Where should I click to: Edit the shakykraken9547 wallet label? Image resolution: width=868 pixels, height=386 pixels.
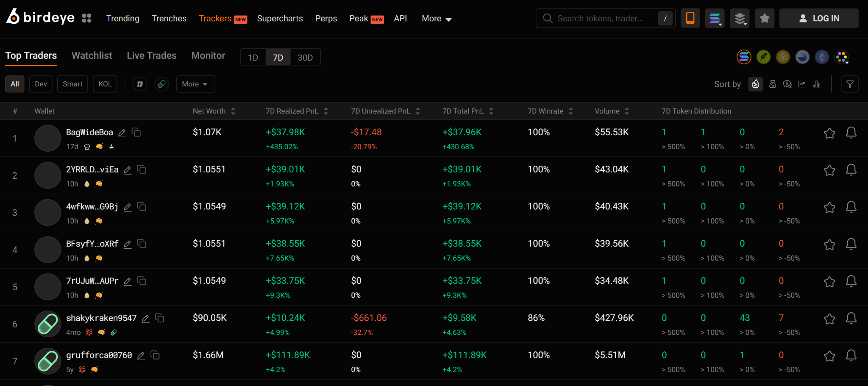(145, 318)
